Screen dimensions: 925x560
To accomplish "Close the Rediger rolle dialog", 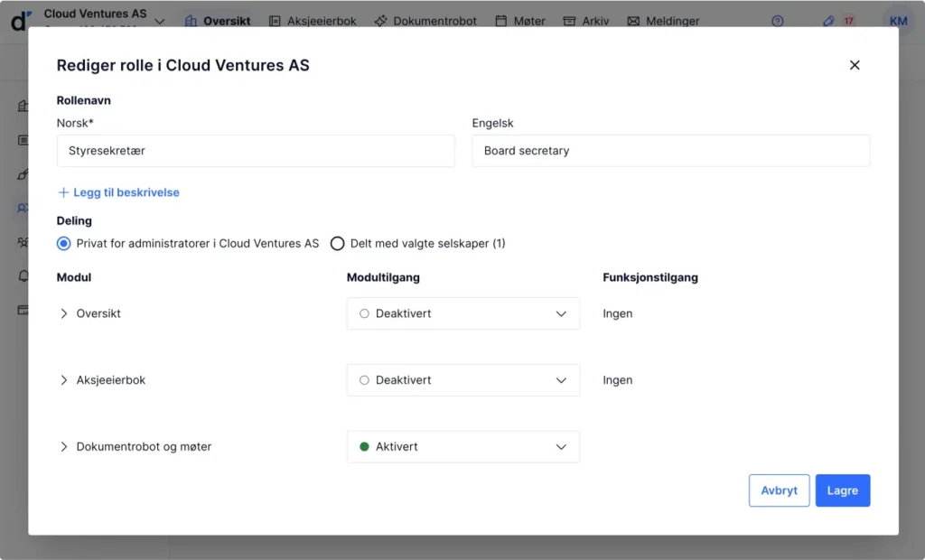I will pyautogui.click(x=855, y=65).
